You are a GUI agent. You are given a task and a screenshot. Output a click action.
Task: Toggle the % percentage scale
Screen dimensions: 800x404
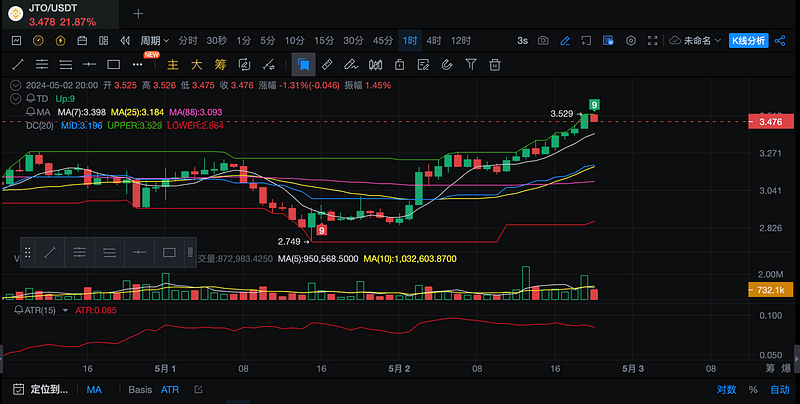pyautogui.click(x=753, y=390)
